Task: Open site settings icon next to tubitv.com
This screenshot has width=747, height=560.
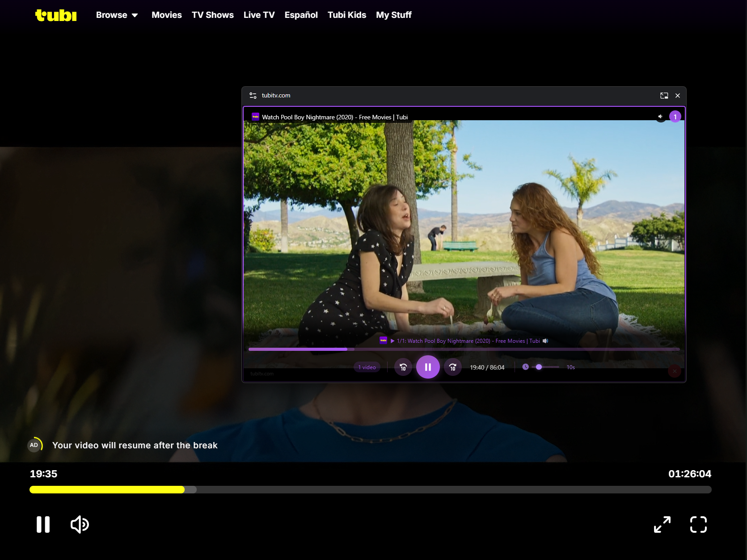Action: point(253,96)
